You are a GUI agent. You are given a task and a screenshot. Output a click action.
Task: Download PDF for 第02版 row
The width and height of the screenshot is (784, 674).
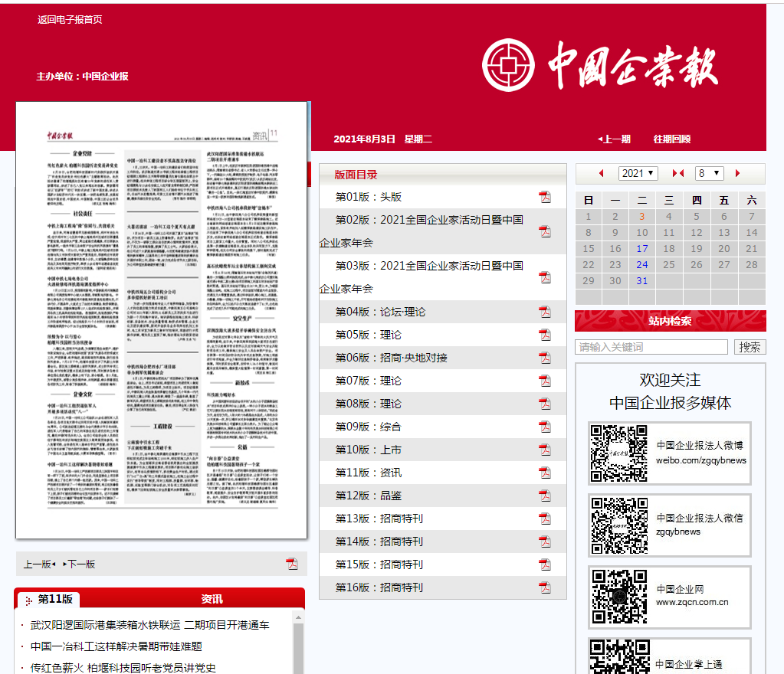pos(544,231)
